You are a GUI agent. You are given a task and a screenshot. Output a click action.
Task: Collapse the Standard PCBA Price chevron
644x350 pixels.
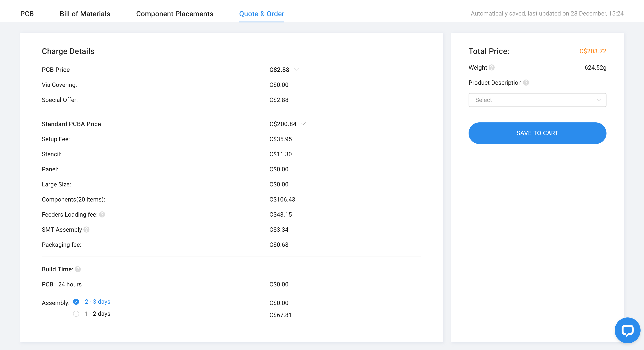point(303,124)
